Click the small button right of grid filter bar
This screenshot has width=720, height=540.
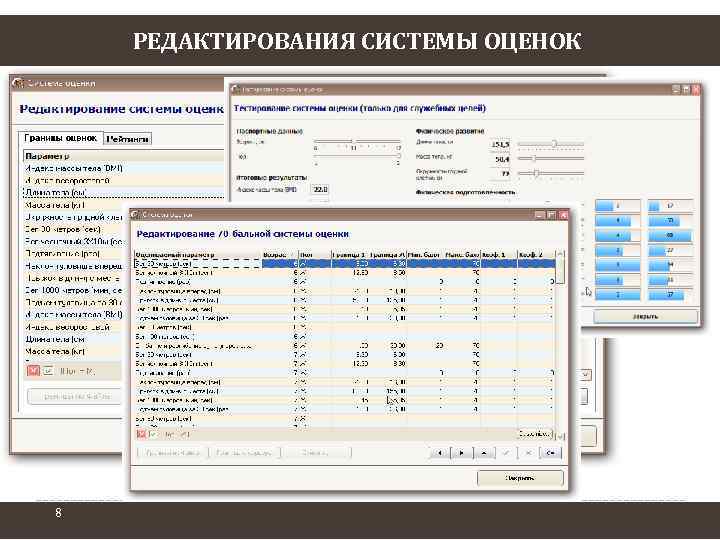535,433
